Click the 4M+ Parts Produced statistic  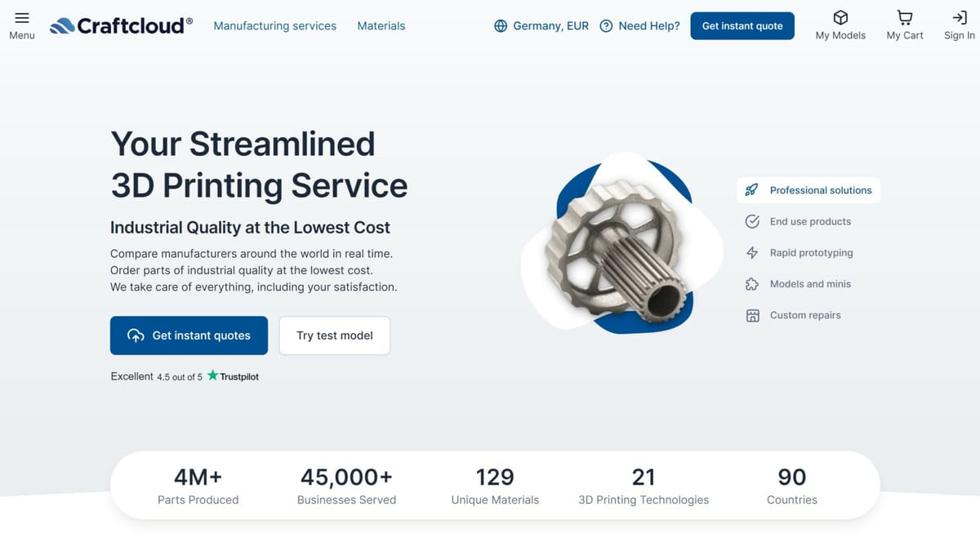[198, 486]
